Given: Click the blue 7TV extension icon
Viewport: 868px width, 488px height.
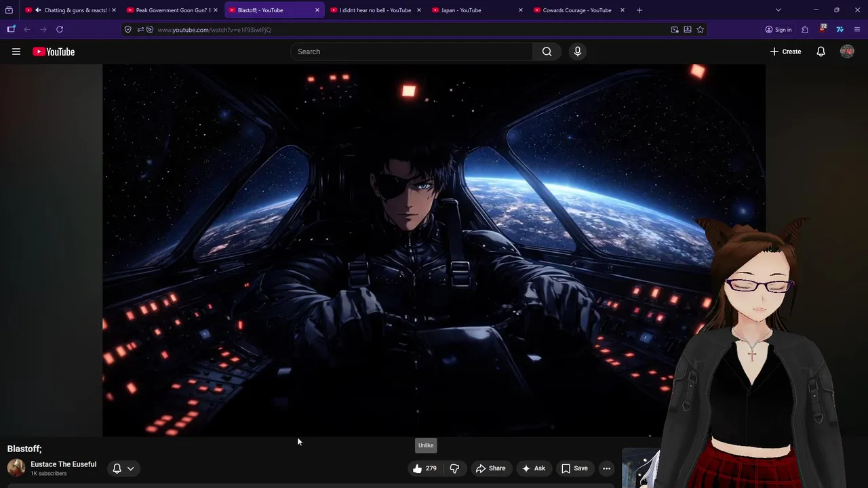Looking at the screenshot, I should click(840, 29).
